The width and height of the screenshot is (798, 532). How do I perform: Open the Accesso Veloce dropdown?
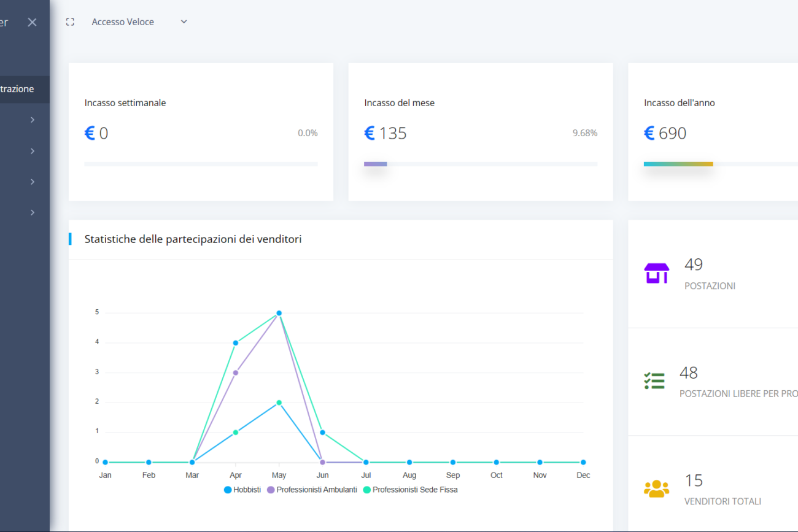[139, 22]
